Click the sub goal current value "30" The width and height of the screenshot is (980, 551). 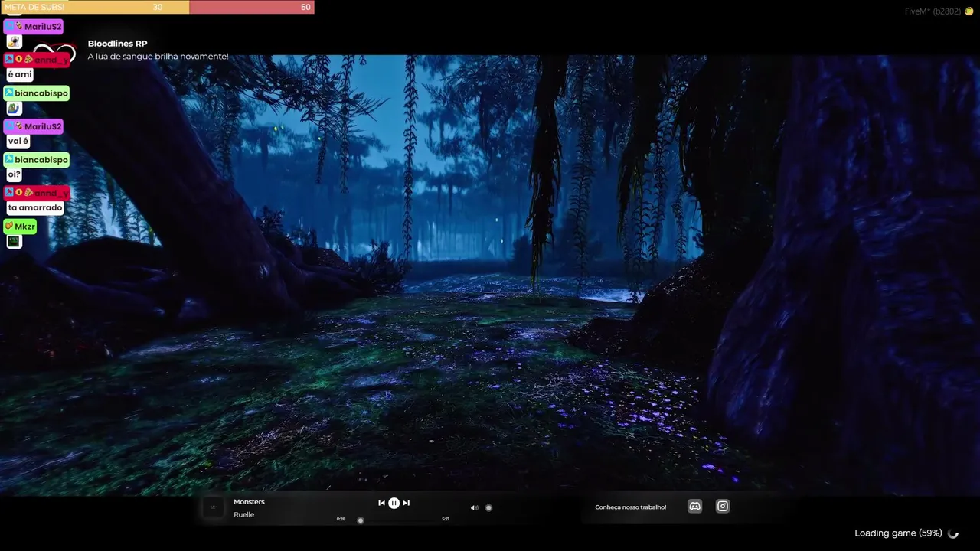tap(158, 7)
